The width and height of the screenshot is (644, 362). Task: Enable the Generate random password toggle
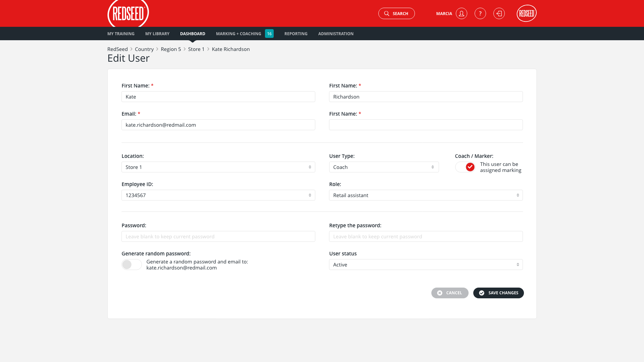coord(131,264)
